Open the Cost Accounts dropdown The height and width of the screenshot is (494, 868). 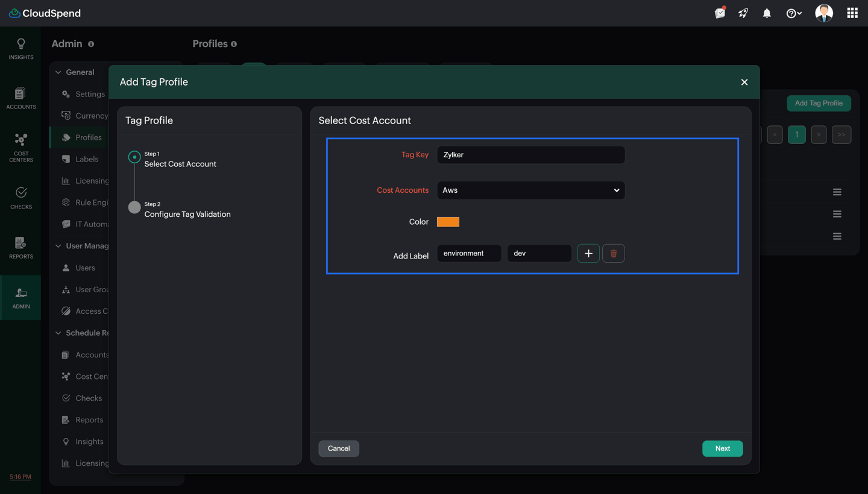[x=530, y=190]
